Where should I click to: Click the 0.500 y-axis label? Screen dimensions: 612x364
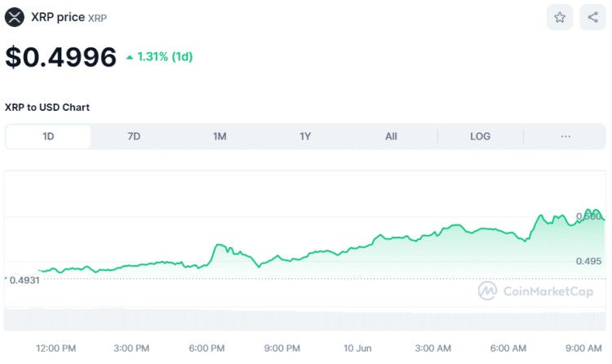click(588, 216)
